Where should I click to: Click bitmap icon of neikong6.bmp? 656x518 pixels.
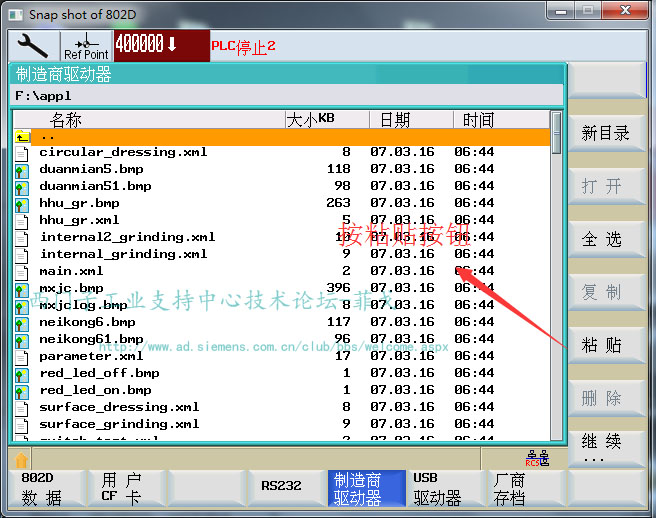click(22, 324)
